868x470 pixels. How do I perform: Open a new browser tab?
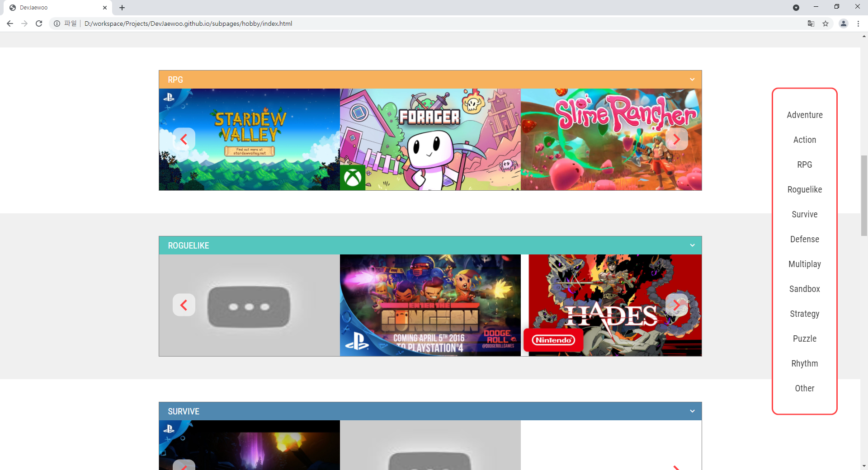(122, 8)
